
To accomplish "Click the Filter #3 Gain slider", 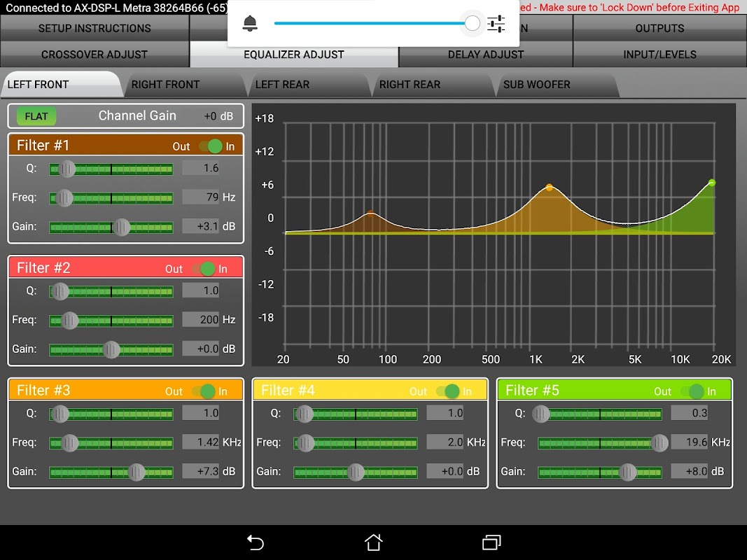I will [111, 472].
